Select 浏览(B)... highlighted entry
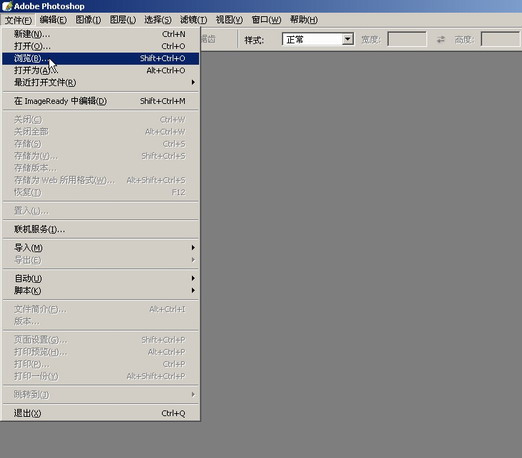Viewport: 522px width, 458px height. [100, 59]
